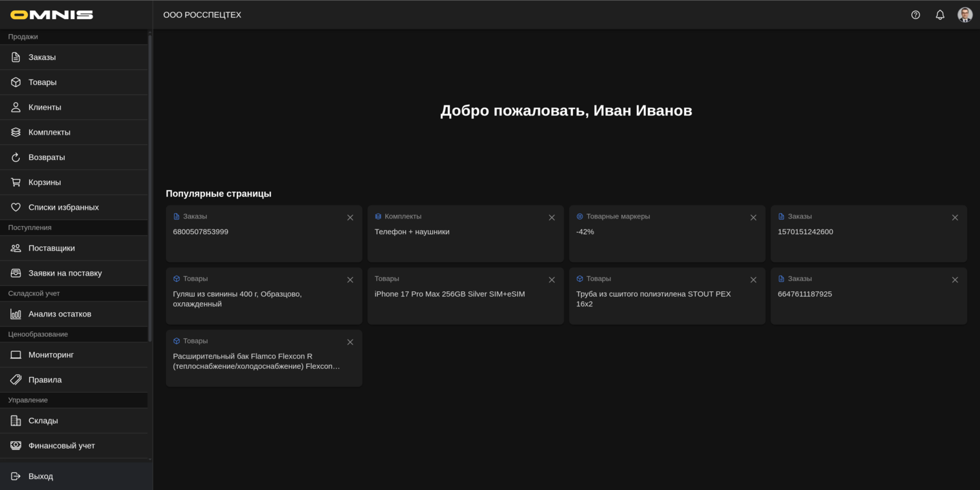Remove the -42% Товарные маркеры card
The image size is (980, 490).
tap(753, 217)
